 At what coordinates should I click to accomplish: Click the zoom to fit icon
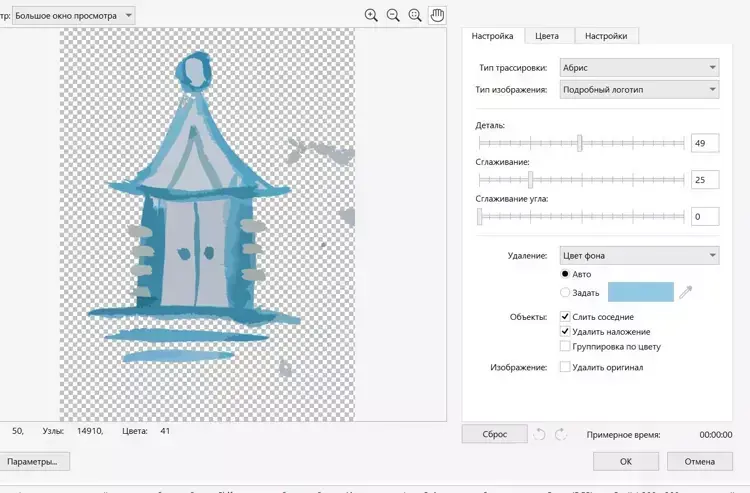(x=415, y=15)
